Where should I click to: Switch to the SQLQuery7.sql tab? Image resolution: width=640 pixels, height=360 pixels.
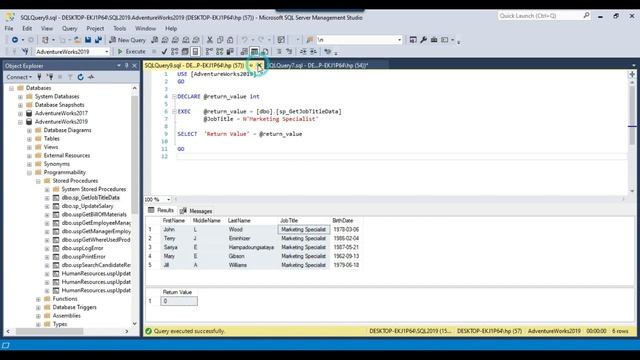pyautogui.click(x=318, y=65)
